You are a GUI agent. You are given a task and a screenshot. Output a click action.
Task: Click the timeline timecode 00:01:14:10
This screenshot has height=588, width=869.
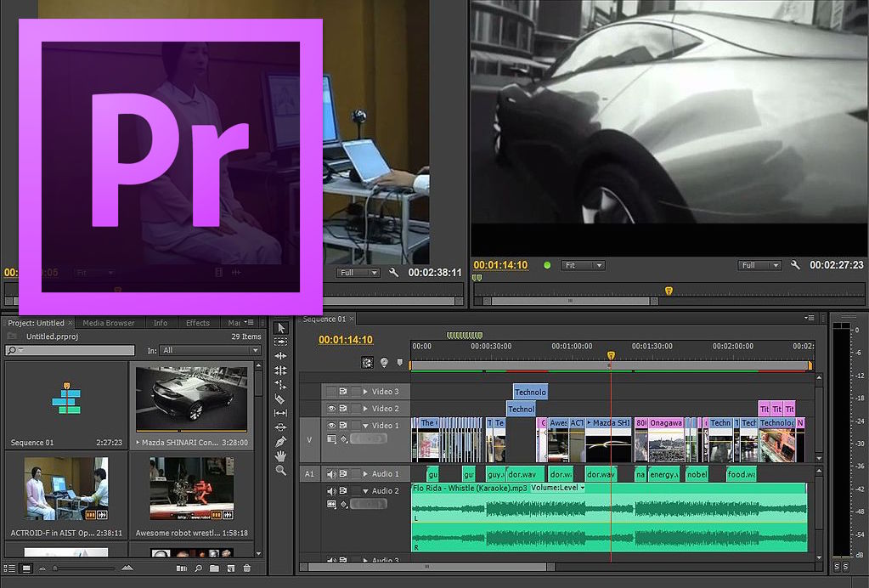[345, 340]
